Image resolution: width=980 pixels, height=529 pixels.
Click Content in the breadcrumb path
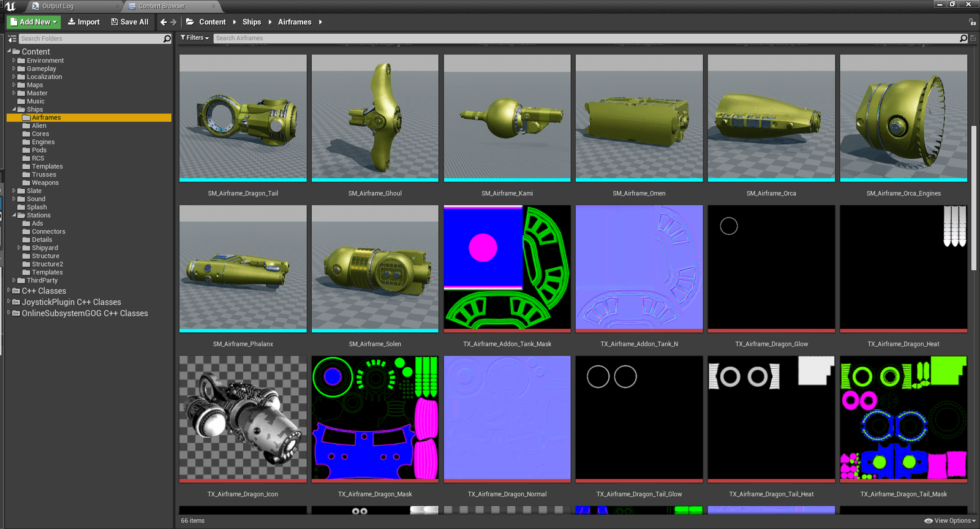click(213, 22)
